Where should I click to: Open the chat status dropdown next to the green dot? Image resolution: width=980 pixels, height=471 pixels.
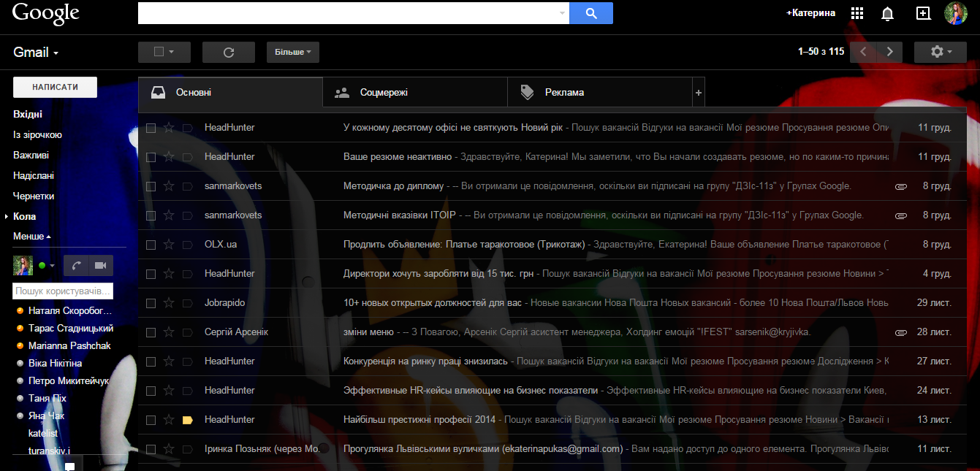pyautogui.click(x=53, y=265)
